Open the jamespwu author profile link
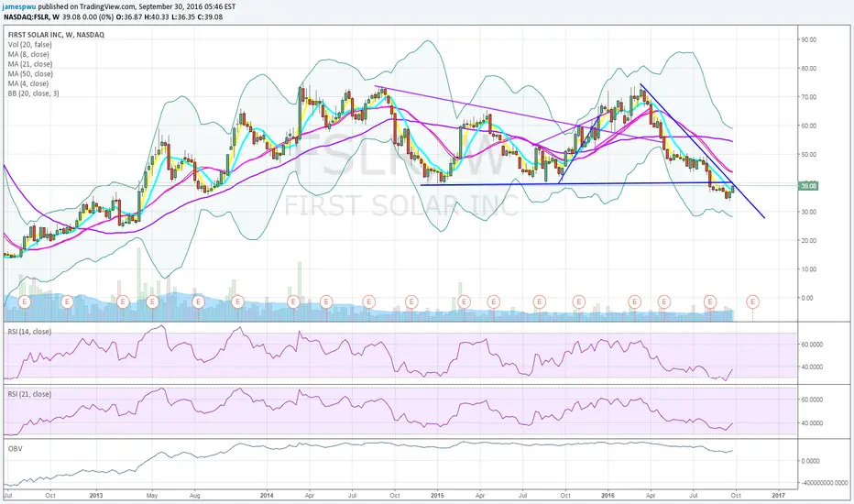This screenshot has height=504, width=854. click(x=19, y=7)
